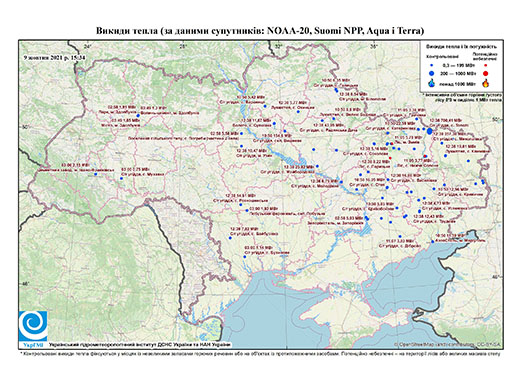520x368 pixels.
Task: Click the blue marker near Mariupol label
Action: click(x=433, y=241)
